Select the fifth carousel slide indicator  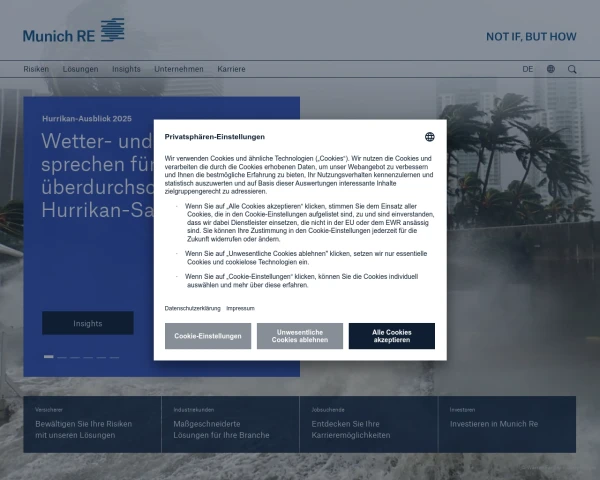click(101, 357)
